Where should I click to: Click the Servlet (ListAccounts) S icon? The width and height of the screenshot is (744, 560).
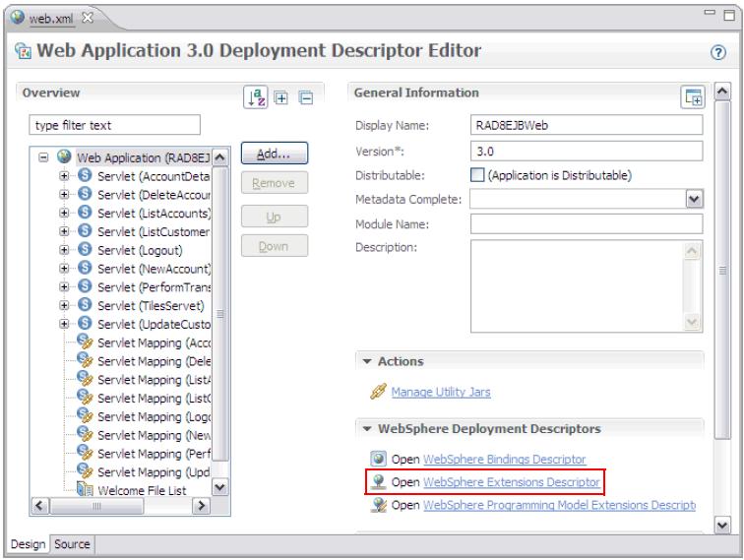(x=85, y=213)
